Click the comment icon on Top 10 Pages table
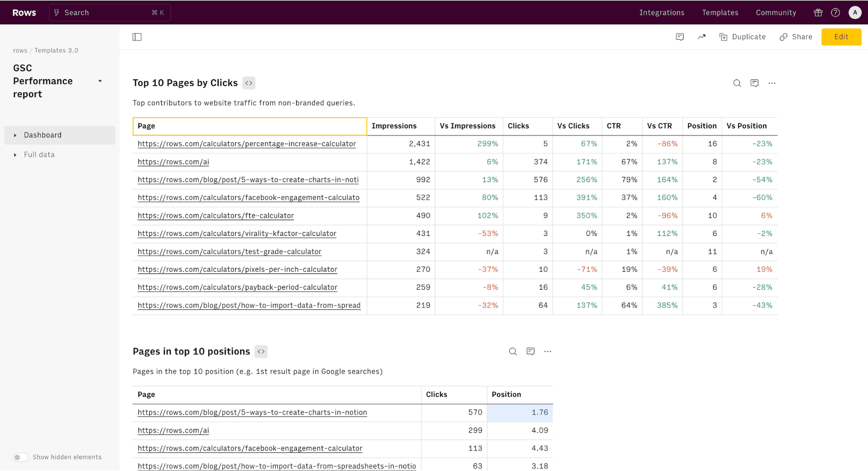This screenshot has width=868, height=471. pyautogui.click(x=754, y=82)
